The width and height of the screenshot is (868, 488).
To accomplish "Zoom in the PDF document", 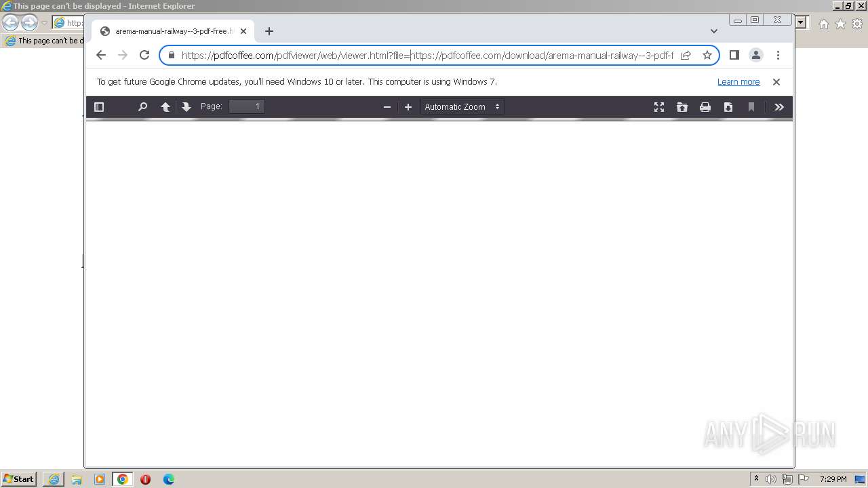I will point(408,107).
